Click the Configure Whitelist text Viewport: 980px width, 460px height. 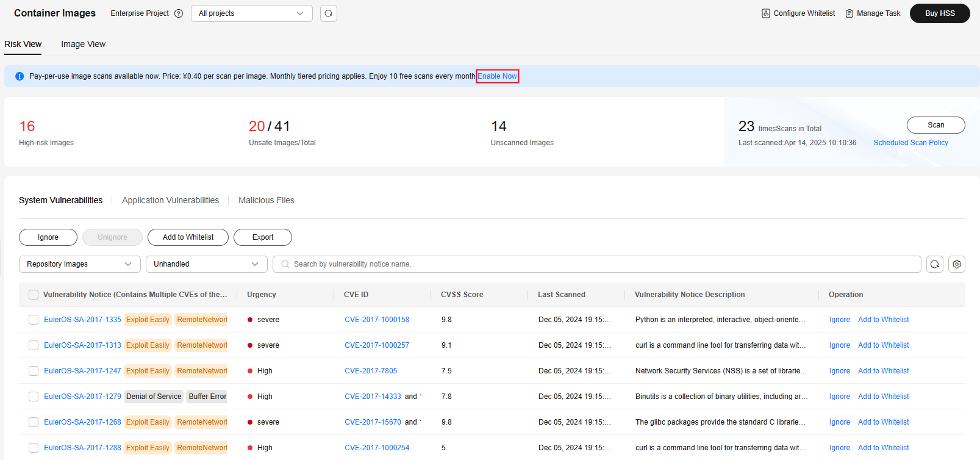click(804, 13)
